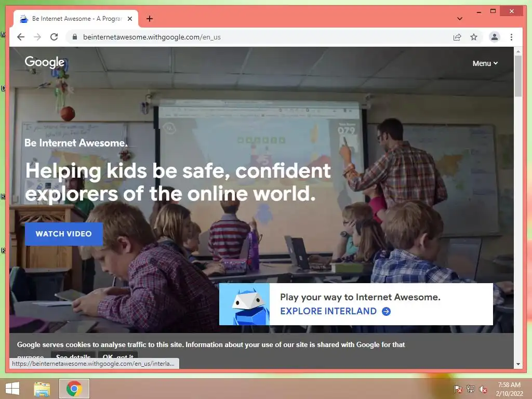Minimize the Chrome window
This screenshot has height=399, width=532.
[478, 11]
